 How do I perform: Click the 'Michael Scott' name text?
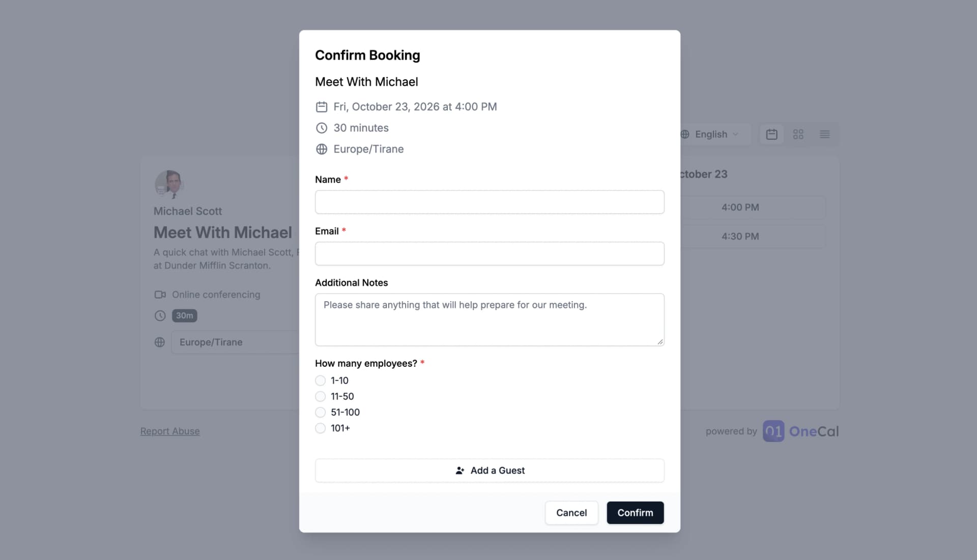188,211
